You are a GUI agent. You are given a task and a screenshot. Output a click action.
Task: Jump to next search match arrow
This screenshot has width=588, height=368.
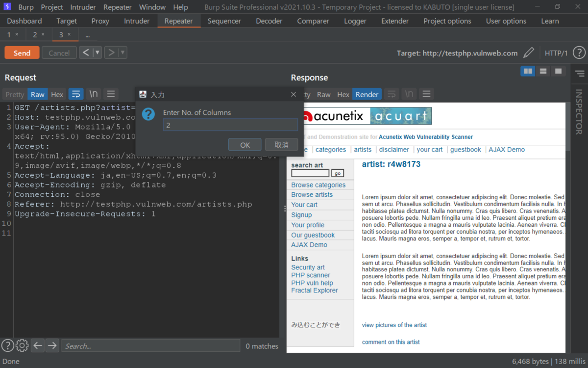[52, 345]
